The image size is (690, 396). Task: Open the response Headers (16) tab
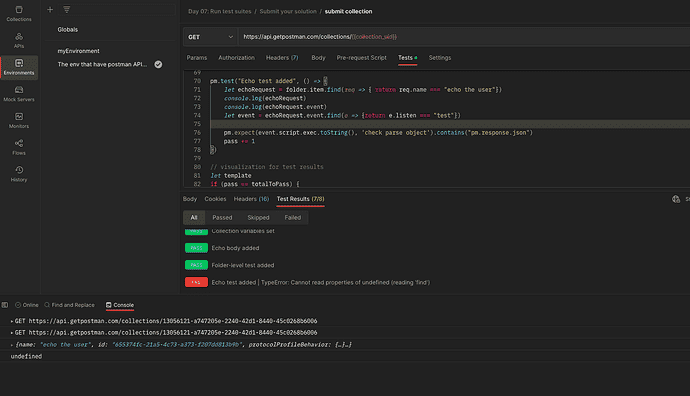pyautogui.click(x=251, y=199)
